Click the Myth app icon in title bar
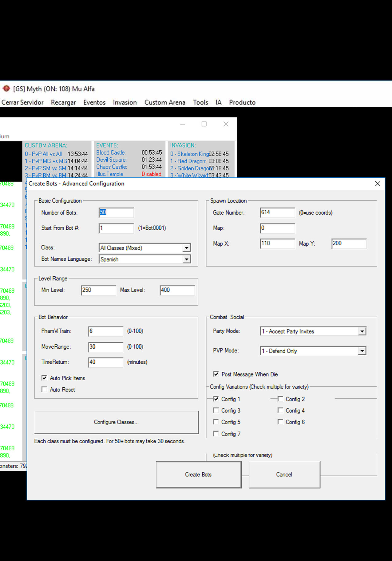Viewport: 392px width, 561px height. 6,89
